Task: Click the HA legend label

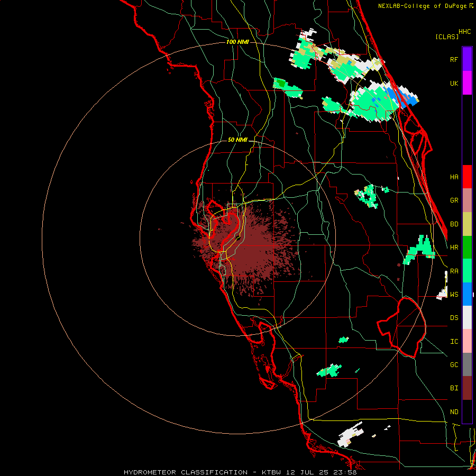Action: pyautogui.click(x=454, y=177)
